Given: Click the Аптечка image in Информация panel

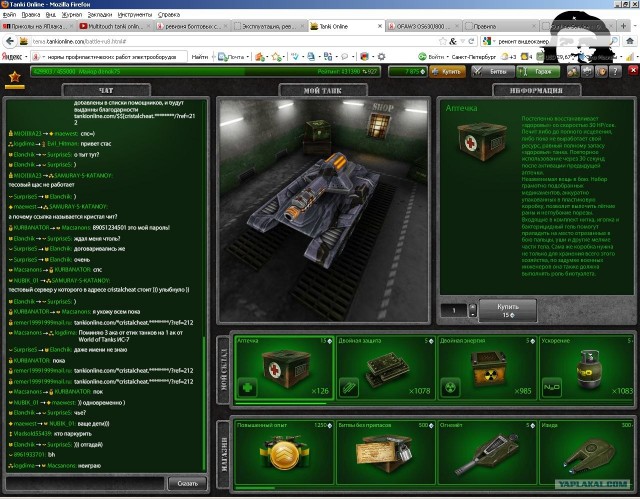Looking at the screenshot, I should 482,141.
